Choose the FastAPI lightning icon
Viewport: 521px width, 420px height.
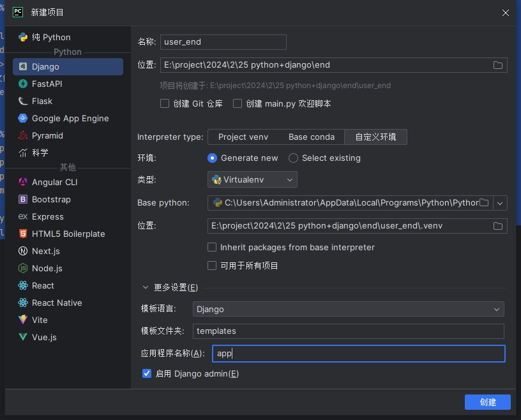point(23,84)
